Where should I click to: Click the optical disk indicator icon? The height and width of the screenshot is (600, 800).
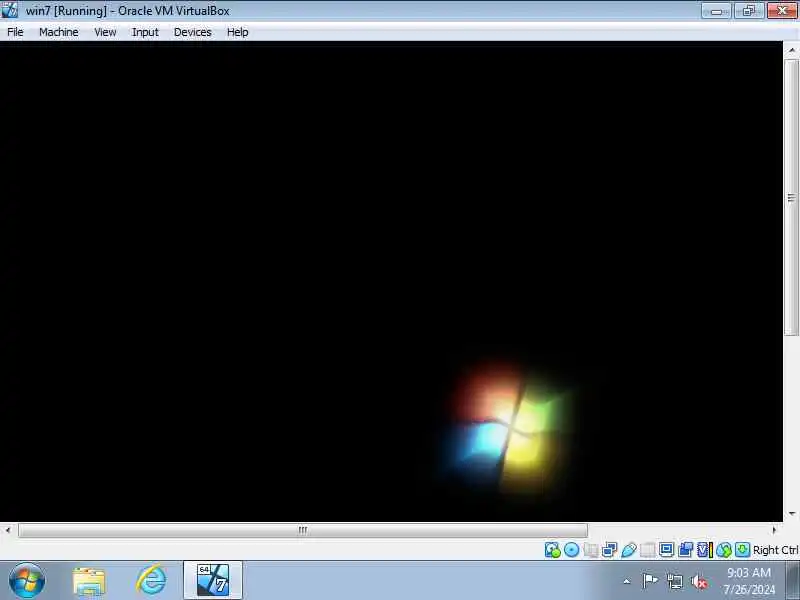[x=571, y=549]
